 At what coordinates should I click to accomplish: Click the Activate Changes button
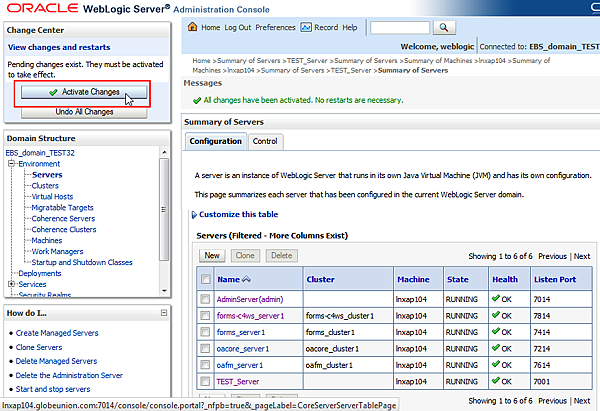84,92
